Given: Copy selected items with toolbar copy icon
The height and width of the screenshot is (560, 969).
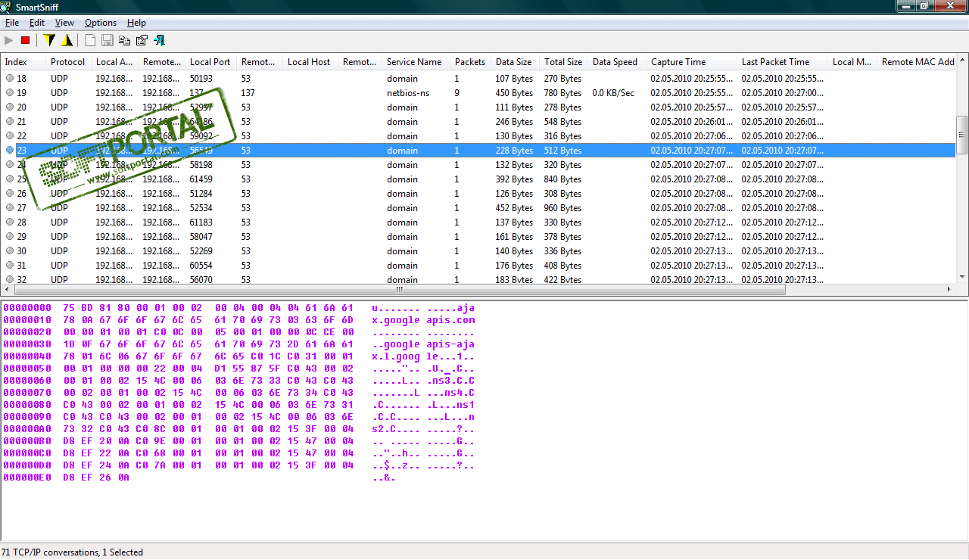Looking at the screenshot, I should (125, 40).
